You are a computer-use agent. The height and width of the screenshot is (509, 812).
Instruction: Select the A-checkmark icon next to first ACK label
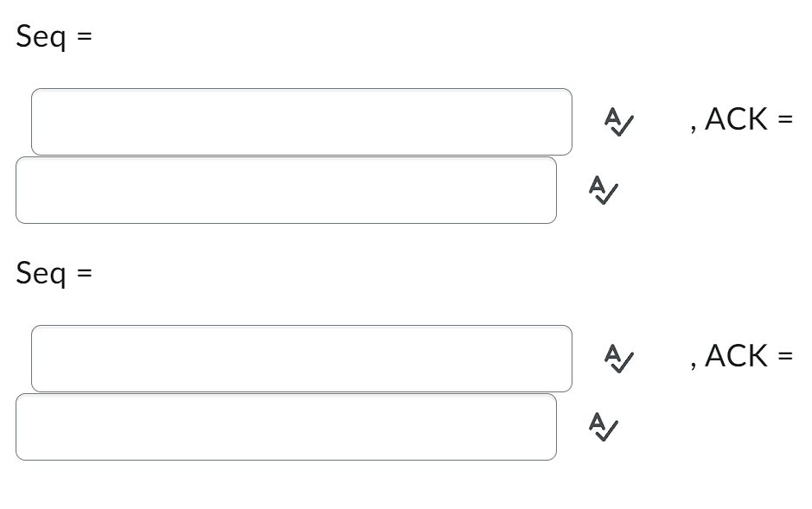click(617, 121)
